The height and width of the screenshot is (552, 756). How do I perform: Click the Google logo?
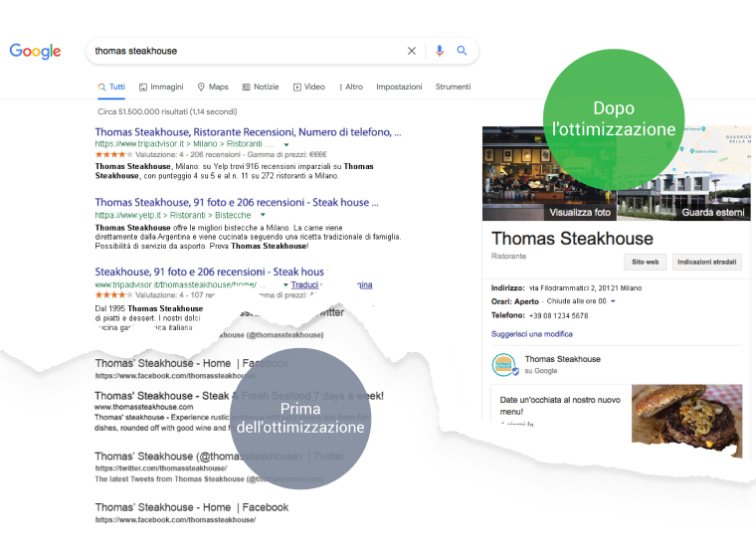(x=35, y=51)
